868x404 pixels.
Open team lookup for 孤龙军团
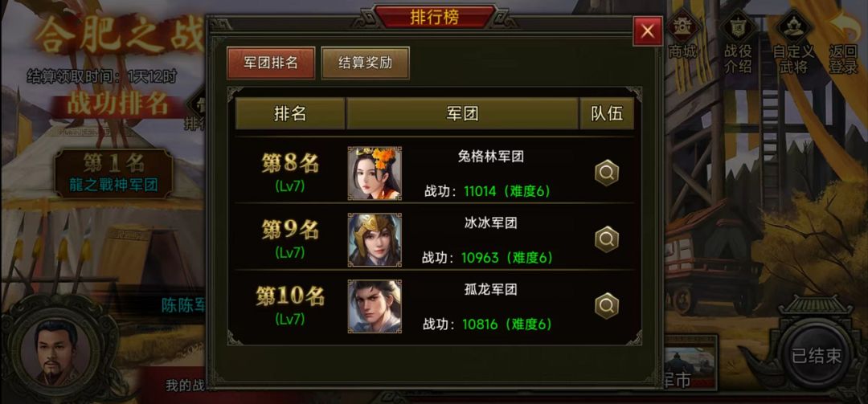(x=606, y=306)
